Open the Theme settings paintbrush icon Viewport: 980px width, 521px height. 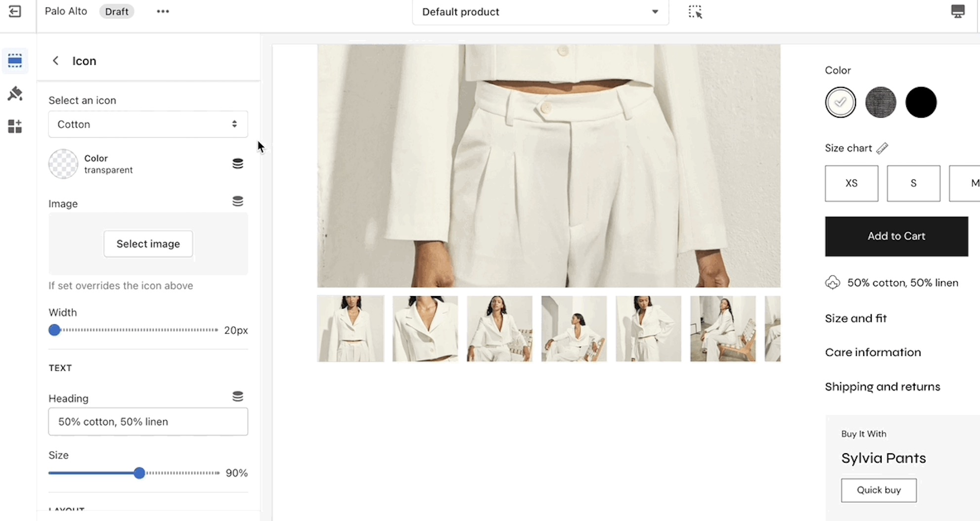point(15,93)
